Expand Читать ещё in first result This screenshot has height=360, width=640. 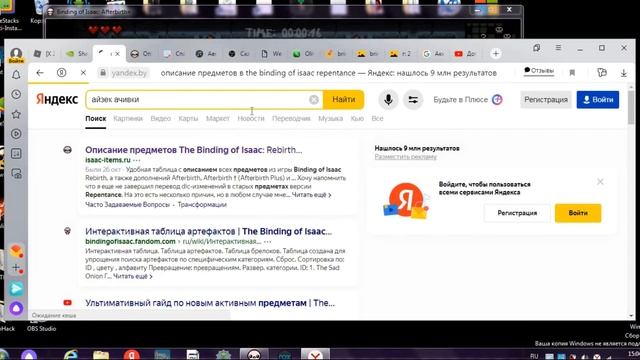point(311,195)
